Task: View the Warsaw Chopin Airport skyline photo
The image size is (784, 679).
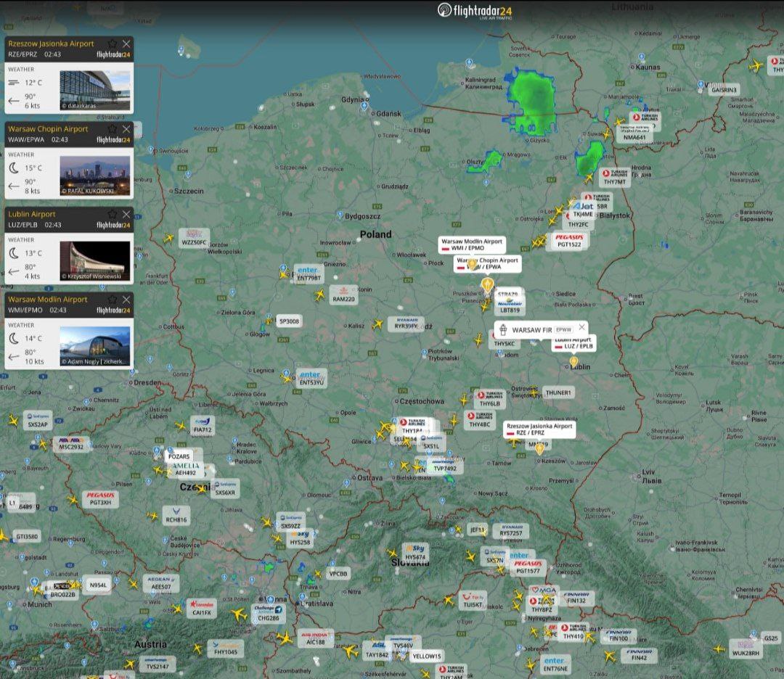Action: 94,176
